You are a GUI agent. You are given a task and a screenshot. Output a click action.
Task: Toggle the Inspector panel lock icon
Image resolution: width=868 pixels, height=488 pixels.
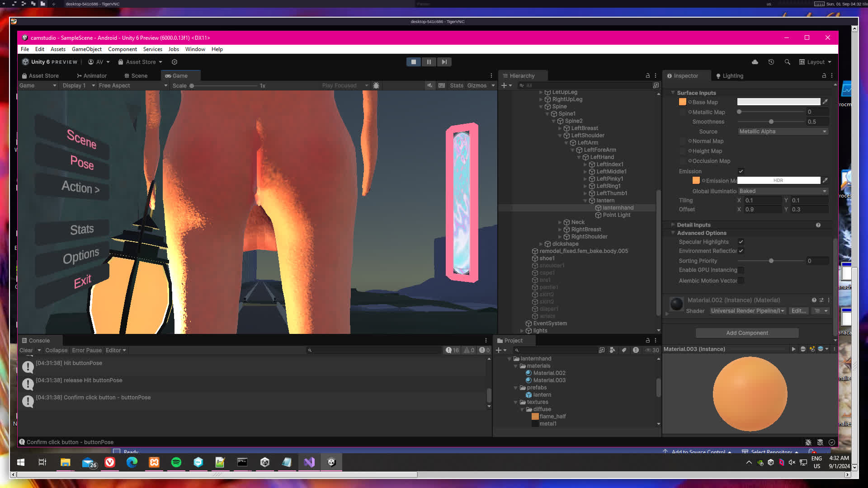(824, 76)
